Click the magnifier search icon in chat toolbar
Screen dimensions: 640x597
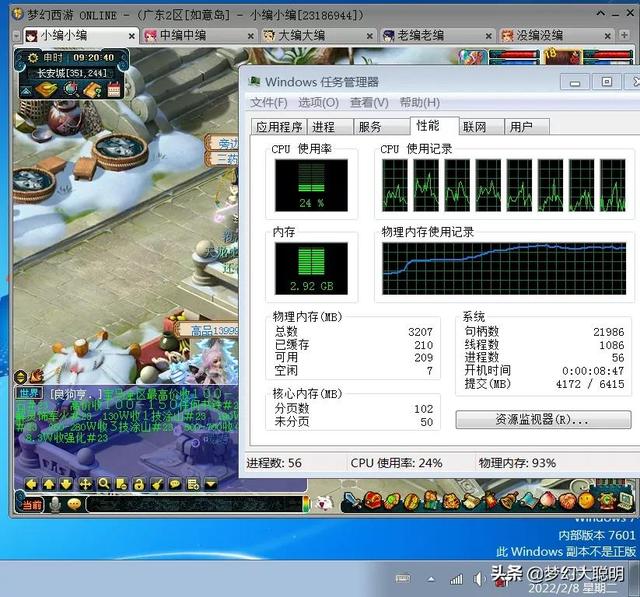pyautogui.click(x=104, y=484)
